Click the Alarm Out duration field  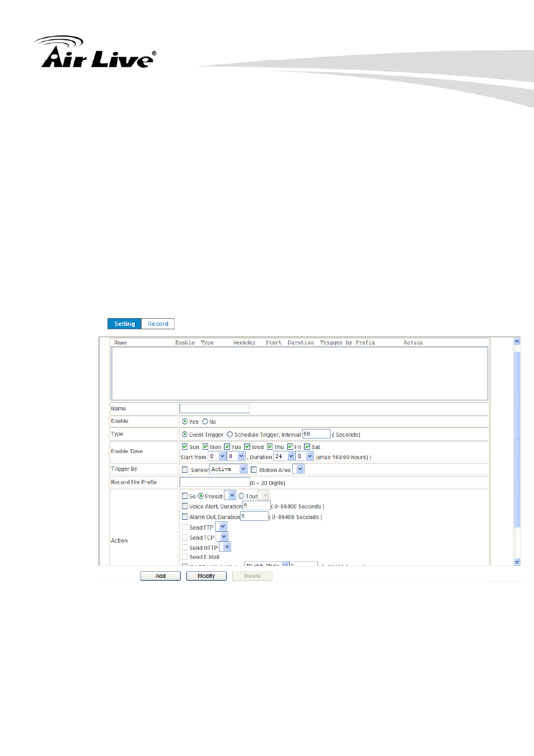point(254,516)
